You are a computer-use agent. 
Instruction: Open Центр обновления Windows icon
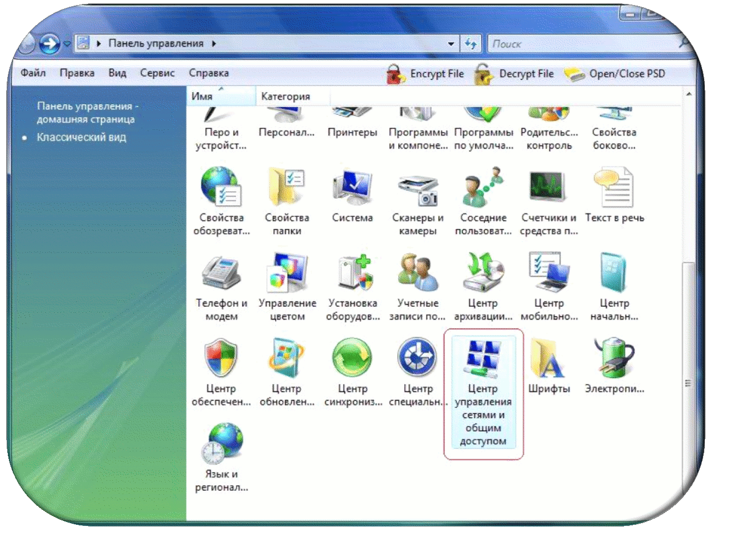click(287, 358)
